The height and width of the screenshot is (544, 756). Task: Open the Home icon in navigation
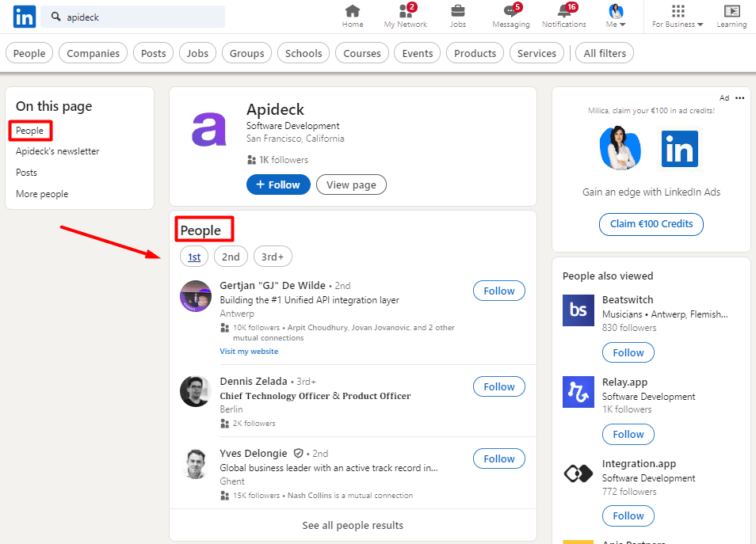tap(353, 10)
